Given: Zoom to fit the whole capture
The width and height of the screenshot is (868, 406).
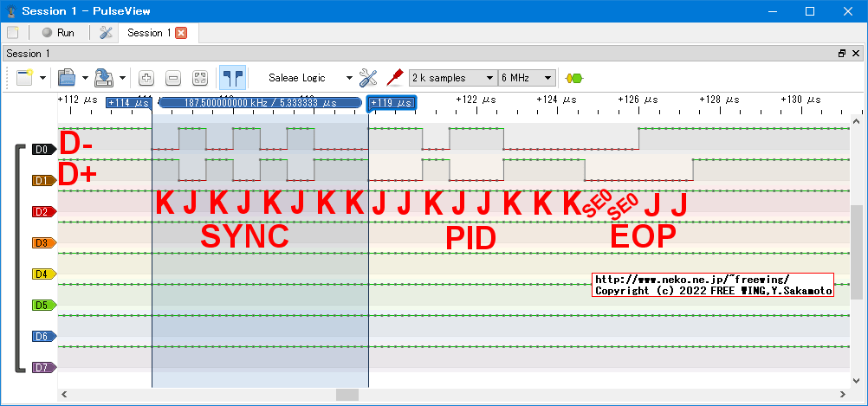Looking at the screenshot, I should pyautogui.click(x=200, y=78).
